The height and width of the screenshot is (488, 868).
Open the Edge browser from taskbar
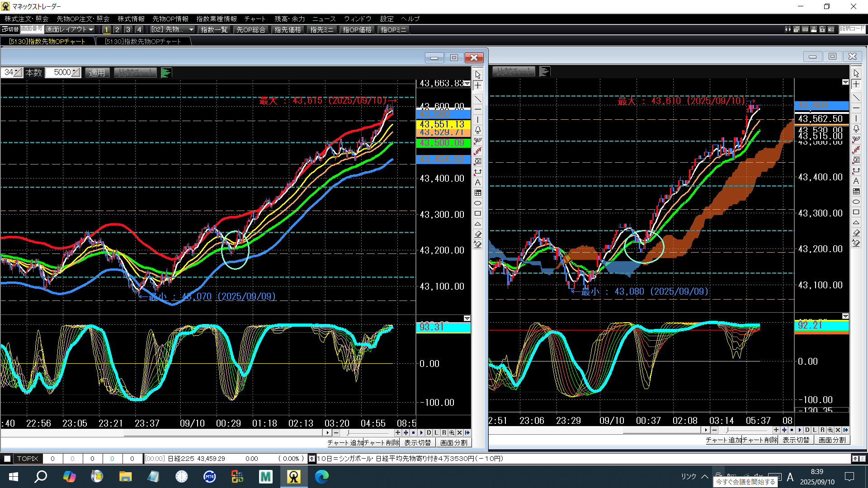pyautogui.click(x=321, y=476)
